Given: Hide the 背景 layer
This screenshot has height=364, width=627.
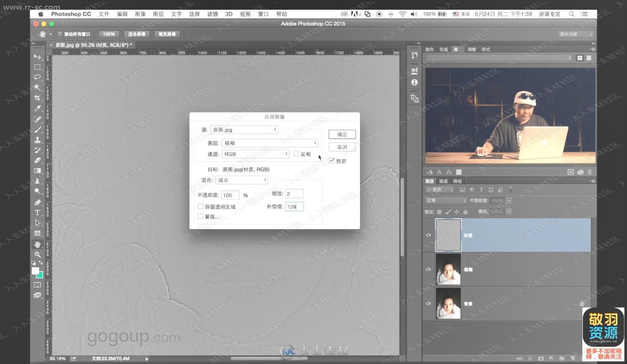Looking at the screenshot, I should pyautogui.click(x=428, y=303).
